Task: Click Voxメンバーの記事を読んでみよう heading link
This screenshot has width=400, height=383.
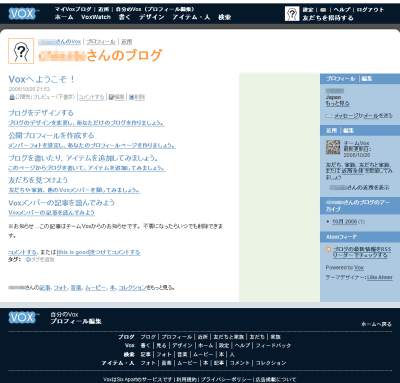Action: pyautogui.click(x=61, y=203)
